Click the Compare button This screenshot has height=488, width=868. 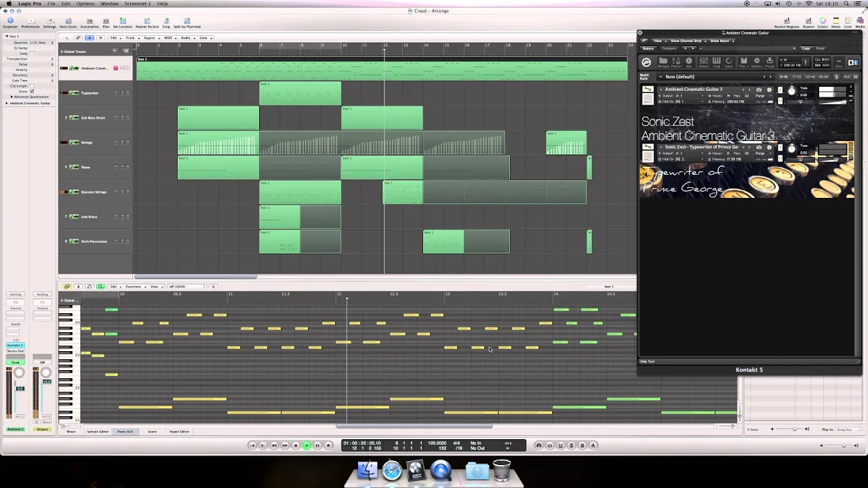[669, 48]
